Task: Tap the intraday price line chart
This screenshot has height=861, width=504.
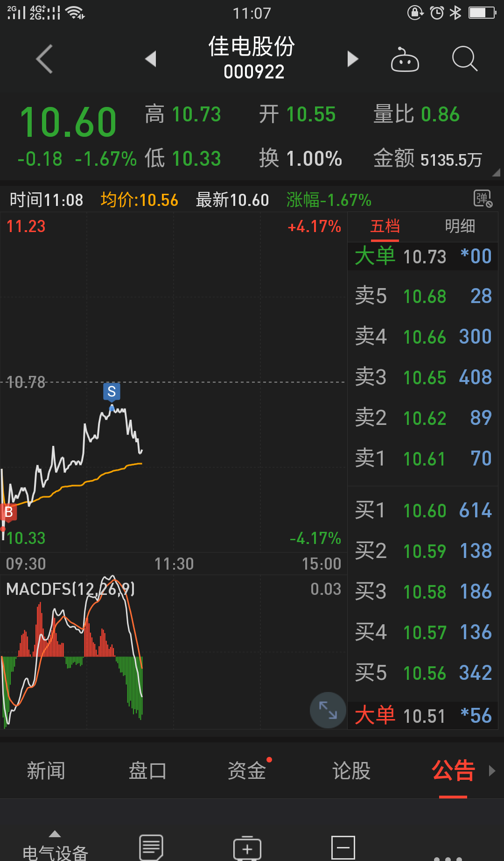Action: click(x=174, y=383)
